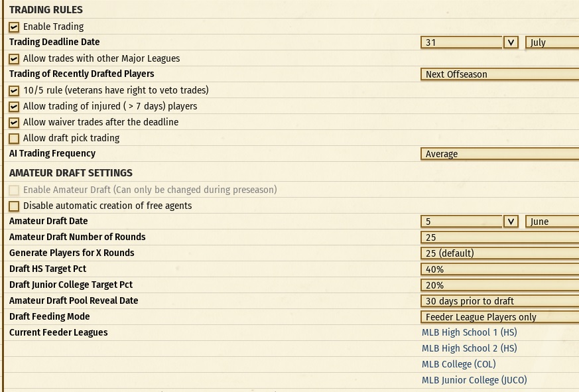This screenshot has height=392, width=579.
Task: Check Disable automatic creation of free agents
Action: point(14,206)
